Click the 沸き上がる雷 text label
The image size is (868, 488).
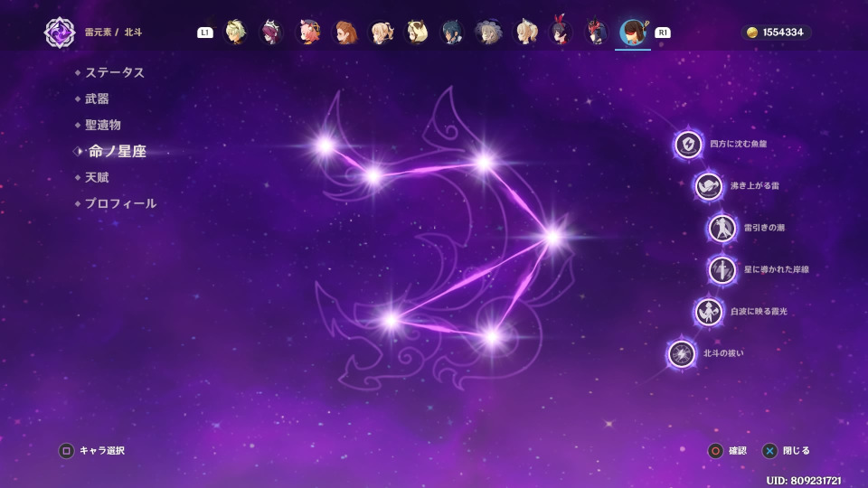pos(754,186)
